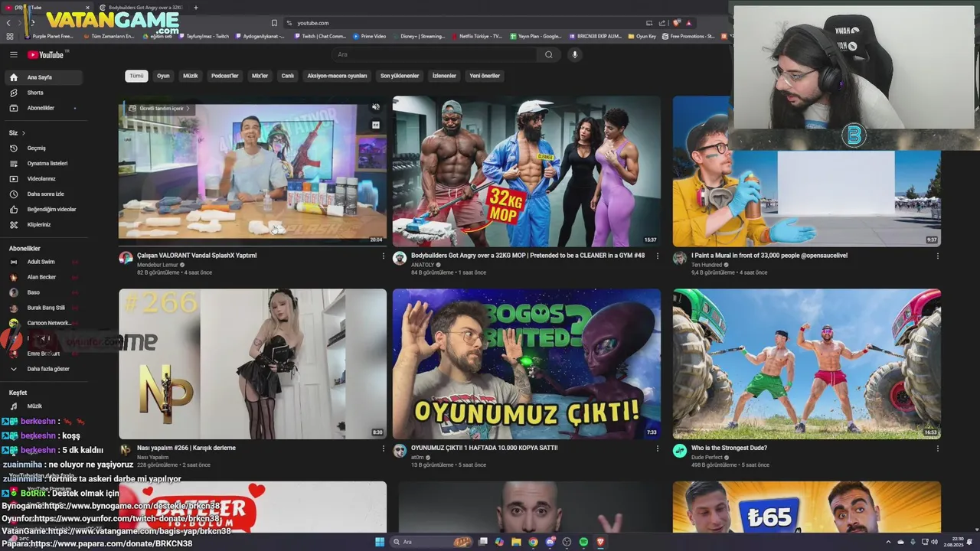Expand Ücretli tanıtım içerir notice

pyautogui.click(x=159, y=109)
